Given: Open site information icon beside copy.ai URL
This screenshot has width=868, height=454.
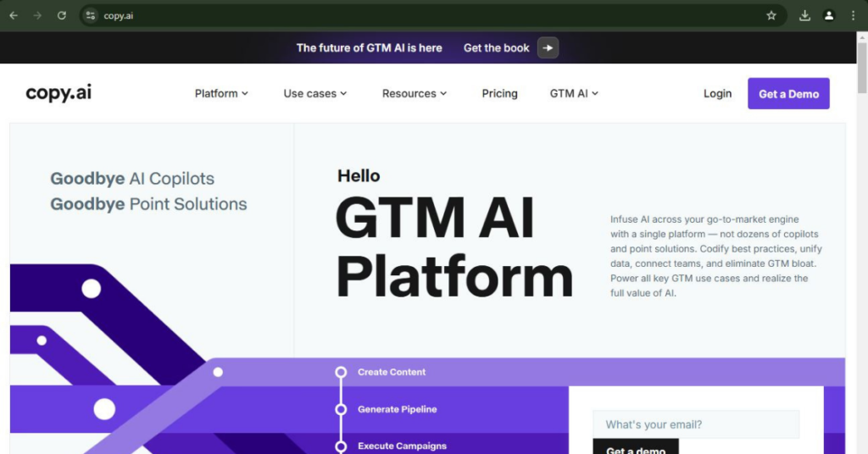Looking at the screenshot, I should tap(90, 15).
